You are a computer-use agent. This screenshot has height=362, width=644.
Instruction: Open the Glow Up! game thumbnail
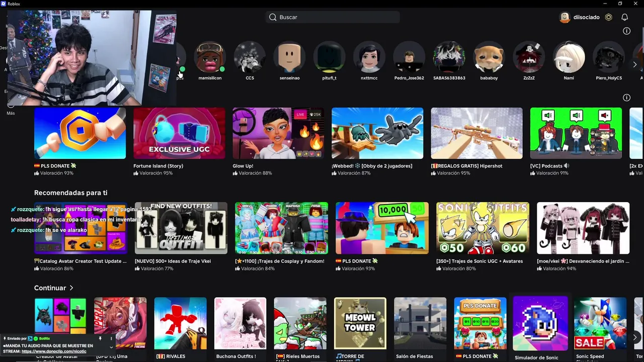278,133
